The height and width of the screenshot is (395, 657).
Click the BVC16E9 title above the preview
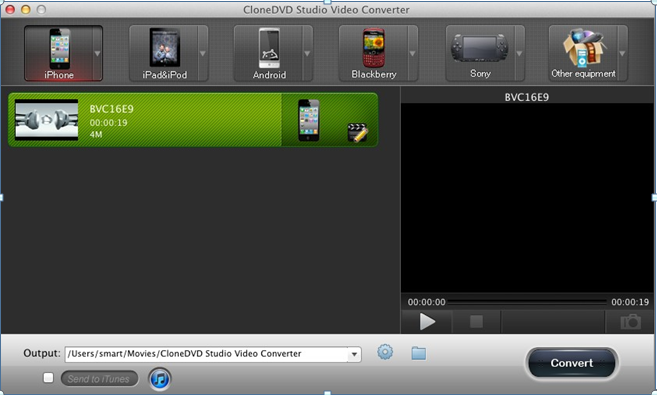pyautogui.click(x=527, y=97)
